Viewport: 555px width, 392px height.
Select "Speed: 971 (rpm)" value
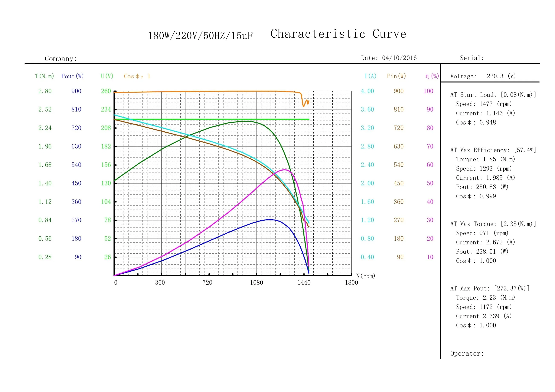482,233
